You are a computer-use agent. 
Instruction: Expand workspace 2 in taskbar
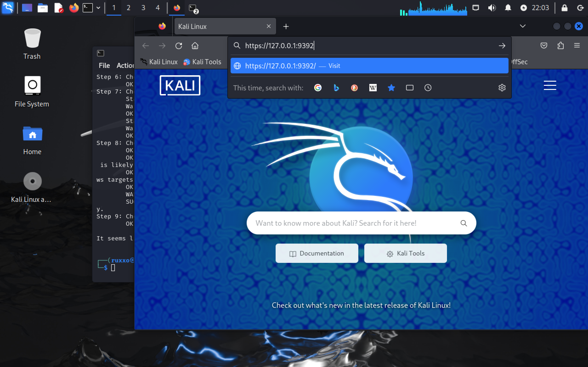(x=128, y=8)
